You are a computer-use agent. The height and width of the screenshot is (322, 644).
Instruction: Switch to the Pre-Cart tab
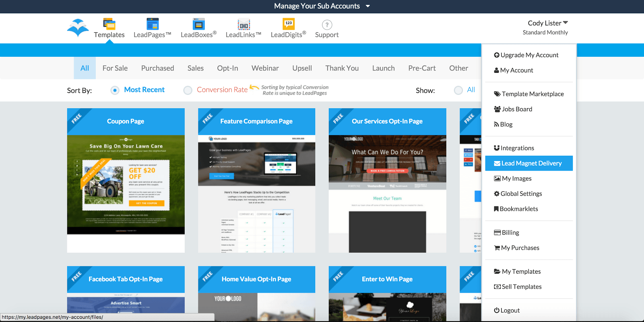click(422, 68)
